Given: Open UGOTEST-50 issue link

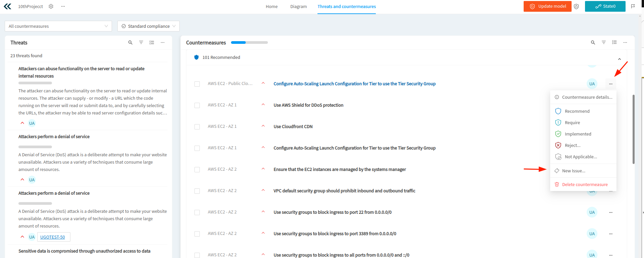Looking at the screenshot, I should pyautogui.click(x=53, y=237).
